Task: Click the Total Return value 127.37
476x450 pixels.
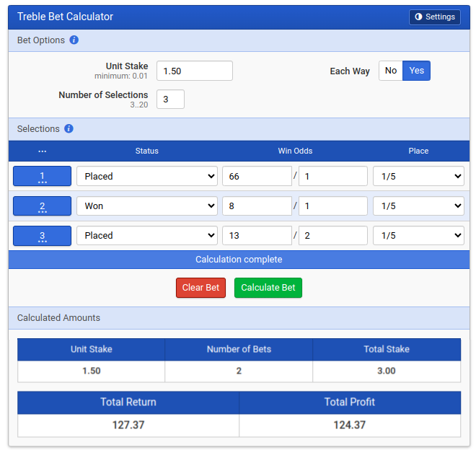Action: tap(128, 425)
